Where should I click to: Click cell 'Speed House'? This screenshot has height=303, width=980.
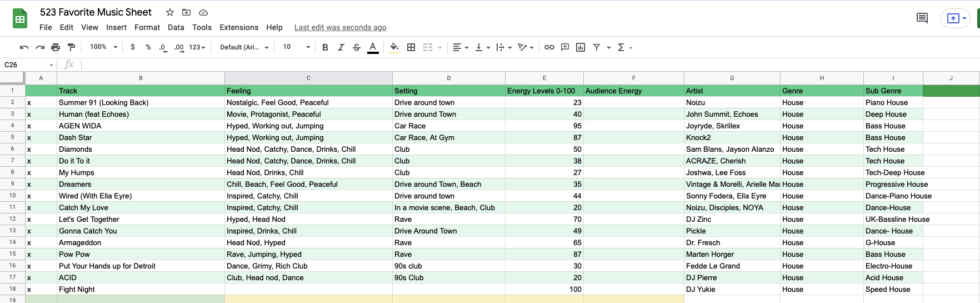point(893,289)
